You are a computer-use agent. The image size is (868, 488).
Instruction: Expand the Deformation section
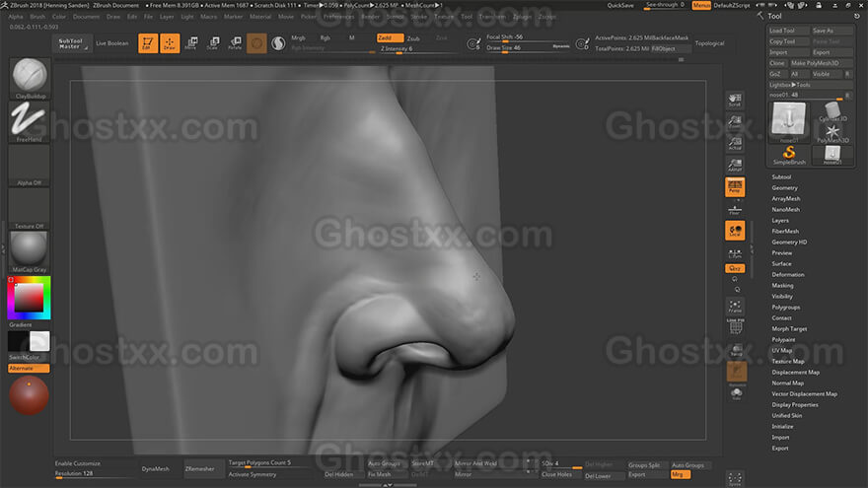click(788, 275)
